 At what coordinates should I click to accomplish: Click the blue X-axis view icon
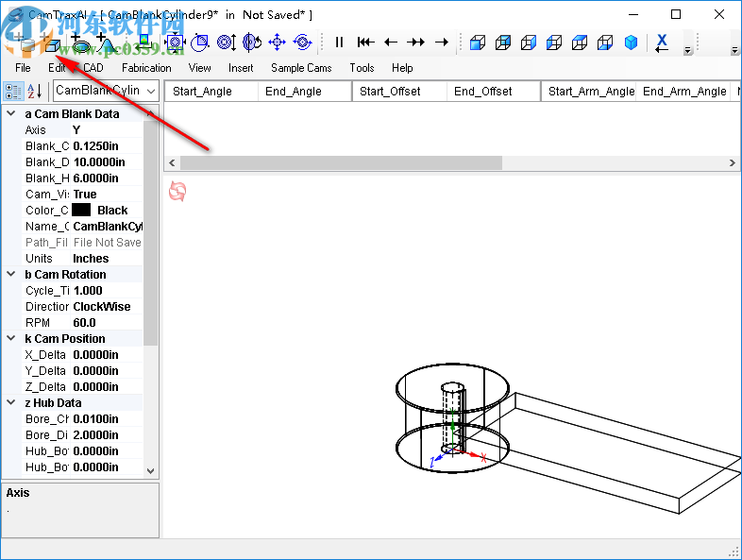pyautogui.click(x=662, y=42)
